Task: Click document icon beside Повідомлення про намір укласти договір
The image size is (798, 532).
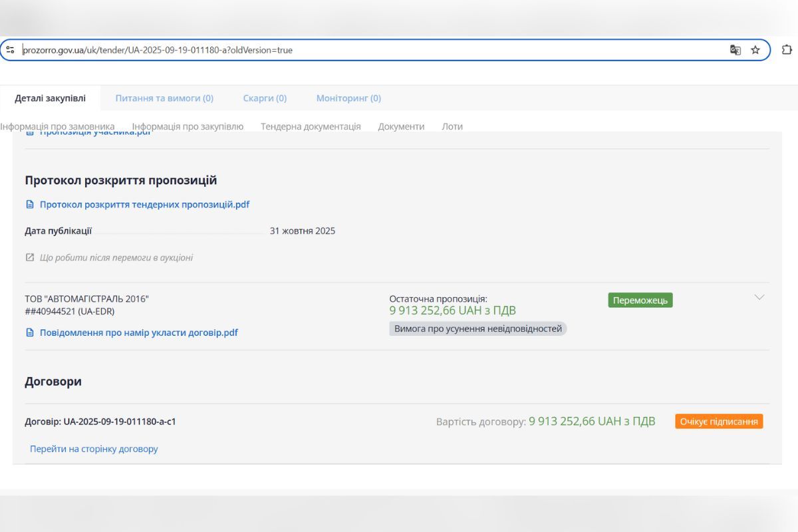Action: click(x=29, y=332)
